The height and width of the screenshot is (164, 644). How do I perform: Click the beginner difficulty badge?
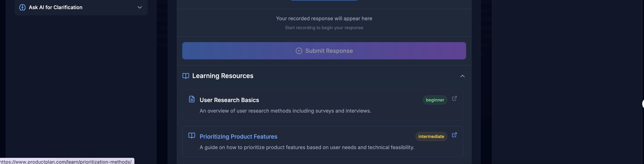coord(435,100)
